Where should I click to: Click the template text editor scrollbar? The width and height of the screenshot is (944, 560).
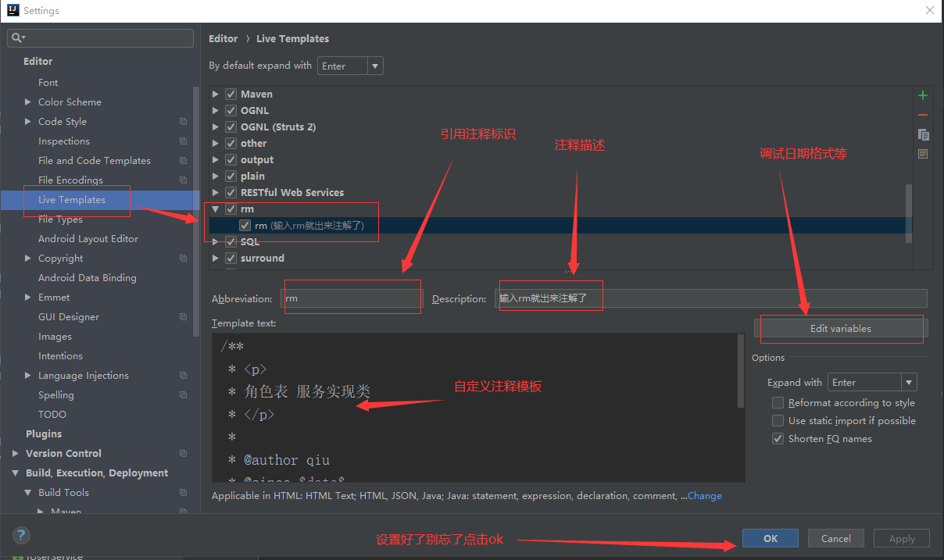741,372
